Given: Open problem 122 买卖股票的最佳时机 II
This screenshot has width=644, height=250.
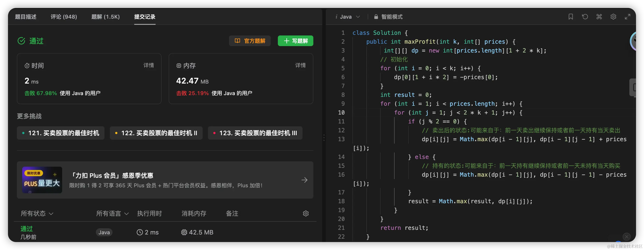Looking at the screenshot, I should (156, 133).
